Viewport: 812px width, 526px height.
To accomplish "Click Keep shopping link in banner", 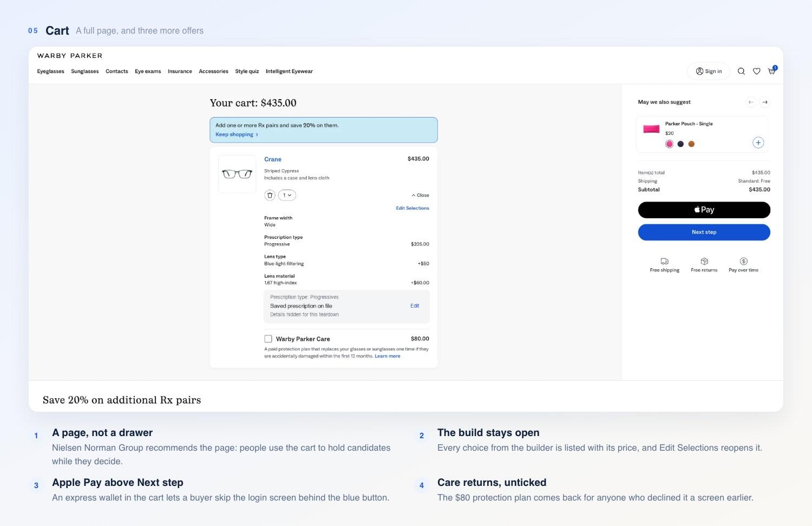I will pos(237,134).
